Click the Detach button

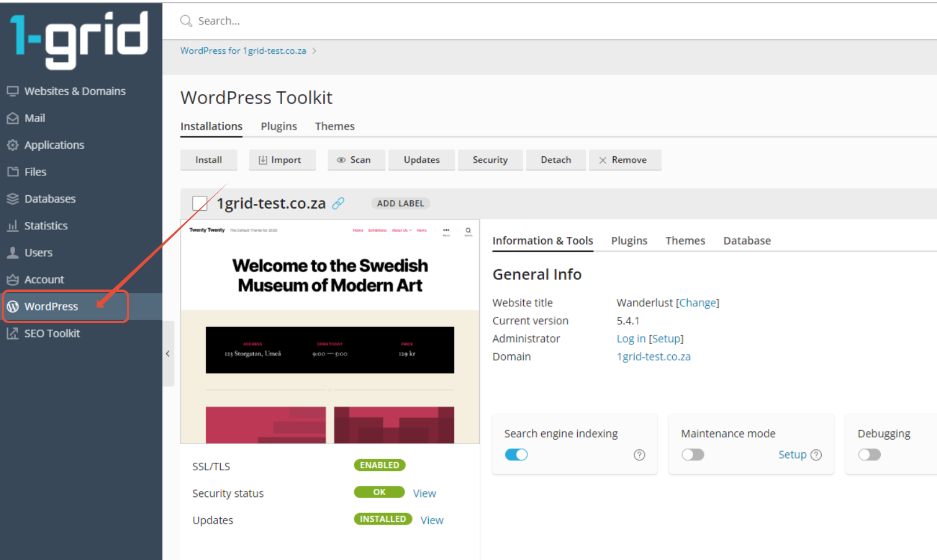click(x=556, y=160)
